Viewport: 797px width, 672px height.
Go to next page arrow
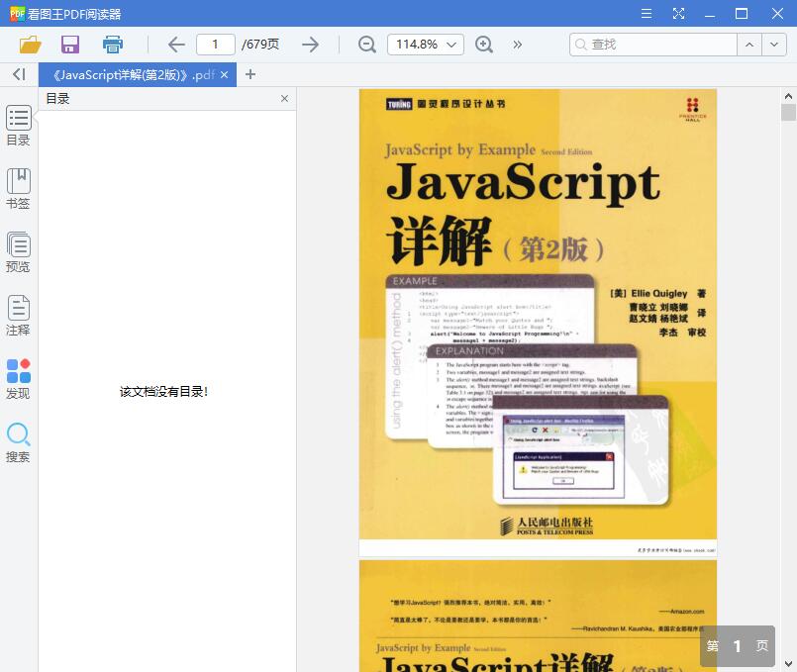point(310,45)
